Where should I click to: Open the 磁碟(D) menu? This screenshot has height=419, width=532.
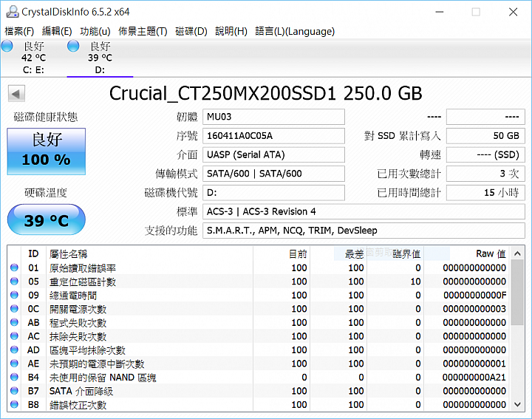[x=191, y=31]
